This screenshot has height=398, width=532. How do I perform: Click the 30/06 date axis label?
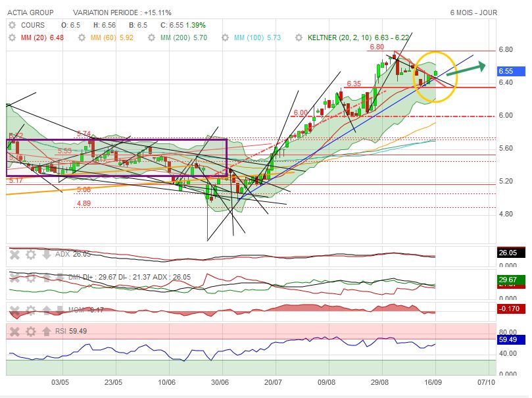tap(220, 382)
